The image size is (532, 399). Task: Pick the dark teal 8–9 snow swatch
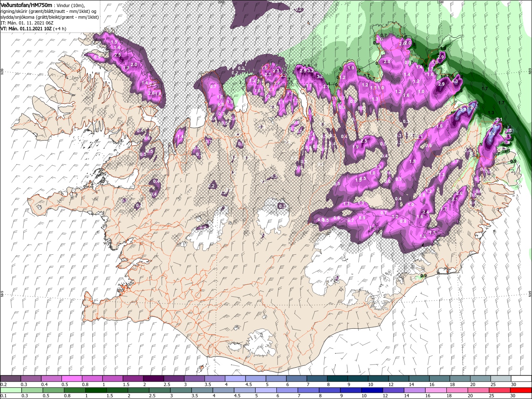coord(337,378)
